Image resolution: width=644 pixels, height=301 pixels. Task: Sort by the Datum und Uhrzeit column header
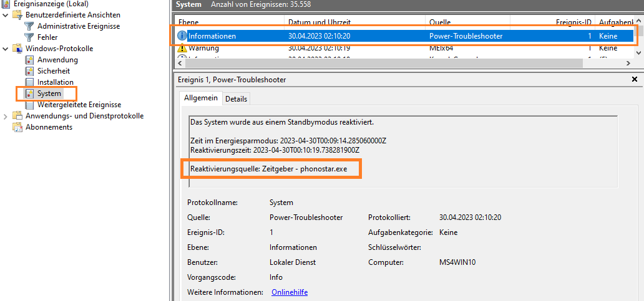point(354,22)
